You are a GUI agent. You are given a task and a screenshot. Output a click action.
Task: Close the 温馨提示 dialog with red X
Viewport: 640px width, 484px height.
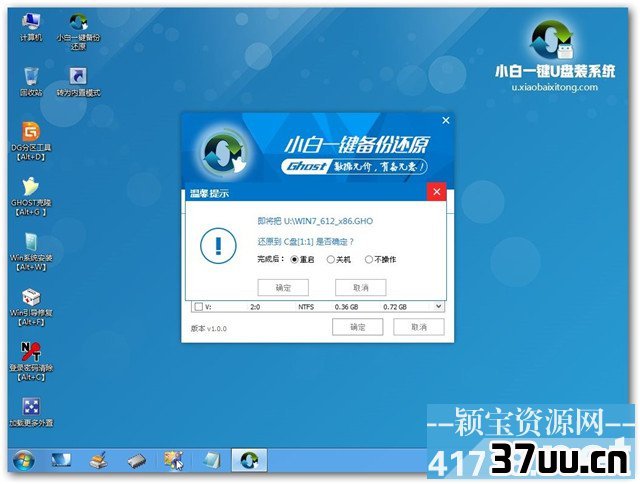436,191
